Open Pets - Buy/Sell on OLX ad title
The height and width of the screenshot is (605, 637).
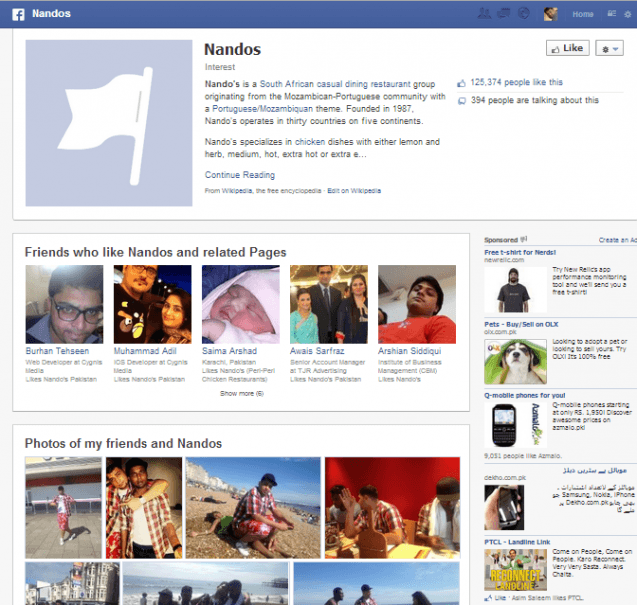[x=521, y=324]
